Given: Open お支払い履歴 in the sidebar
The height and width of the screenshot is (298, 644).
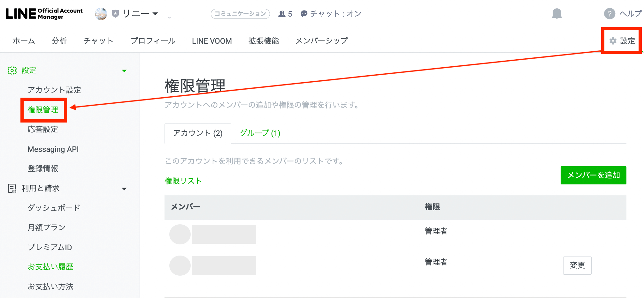Looking at the screenshot, I should point(50,267).
